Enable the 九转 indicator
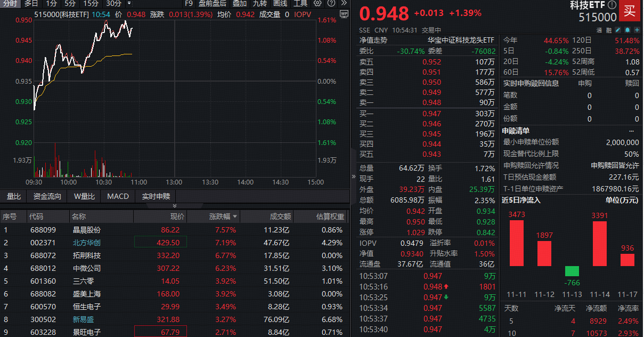 pos(259,4)
